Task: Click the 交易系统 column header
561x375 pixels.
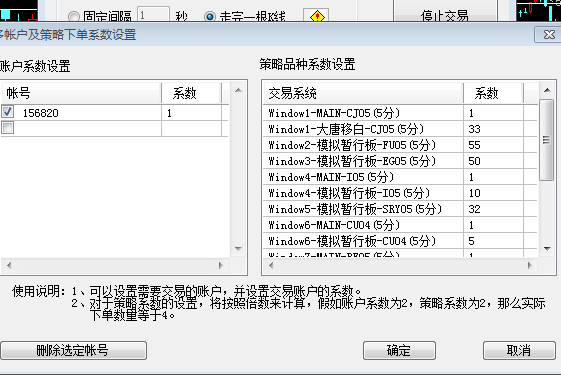Action: 363,93
